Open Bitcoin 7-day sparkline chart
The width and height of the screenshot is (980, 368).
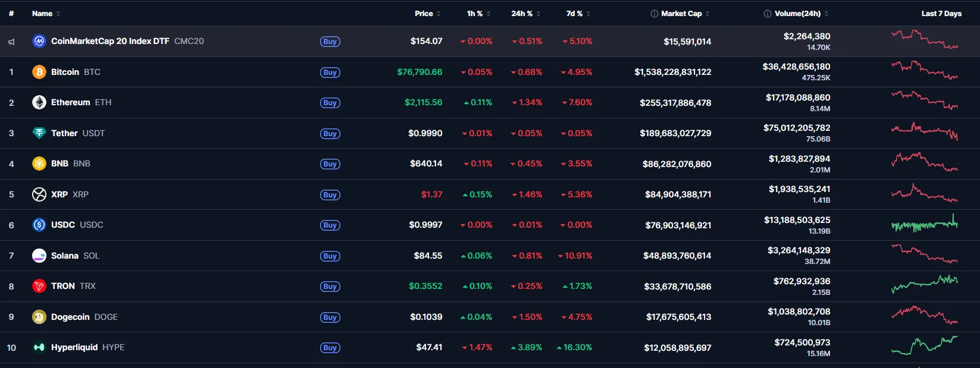coord(925,70)
